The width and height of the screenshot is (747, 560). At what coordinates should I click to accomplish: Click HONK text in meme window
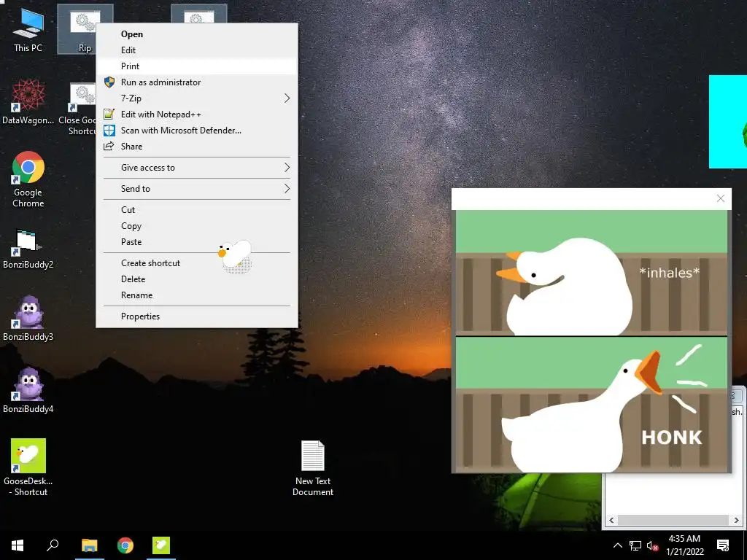point(672,437)
